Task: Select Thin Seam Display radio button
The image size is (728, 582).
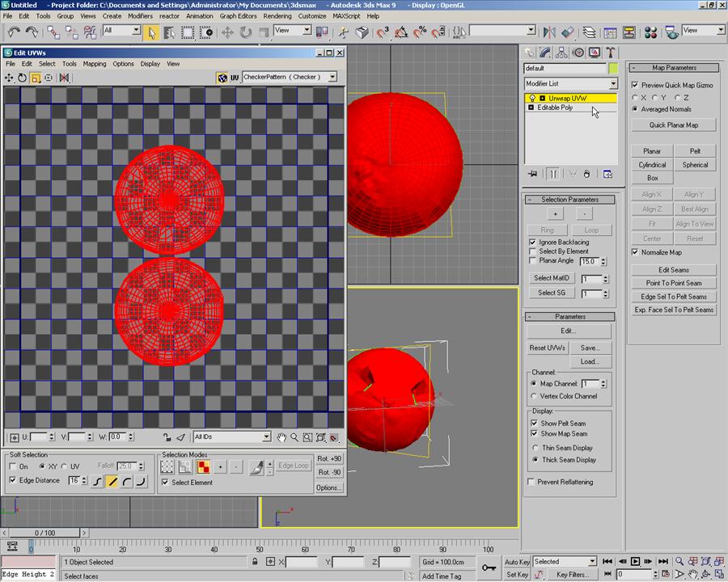Action: coord(535,448)
